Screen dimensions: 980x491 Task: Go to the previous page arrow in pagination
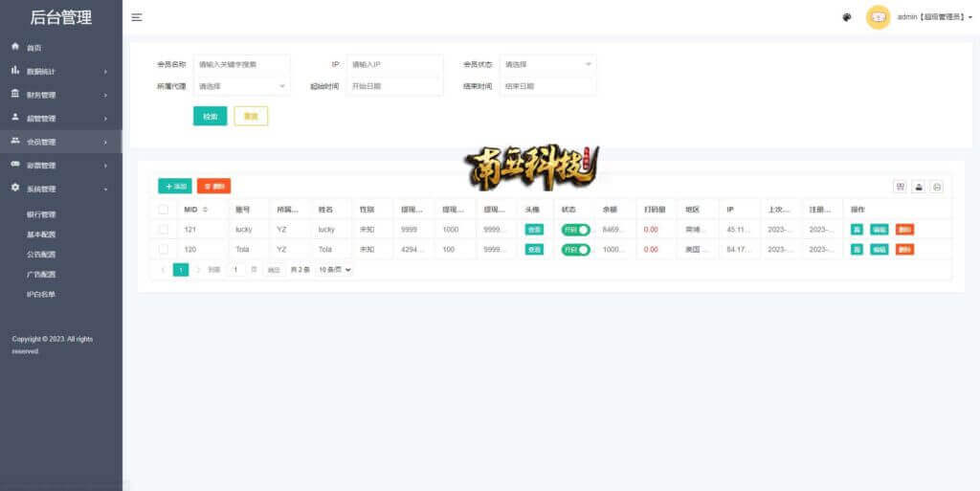(163, 270)
